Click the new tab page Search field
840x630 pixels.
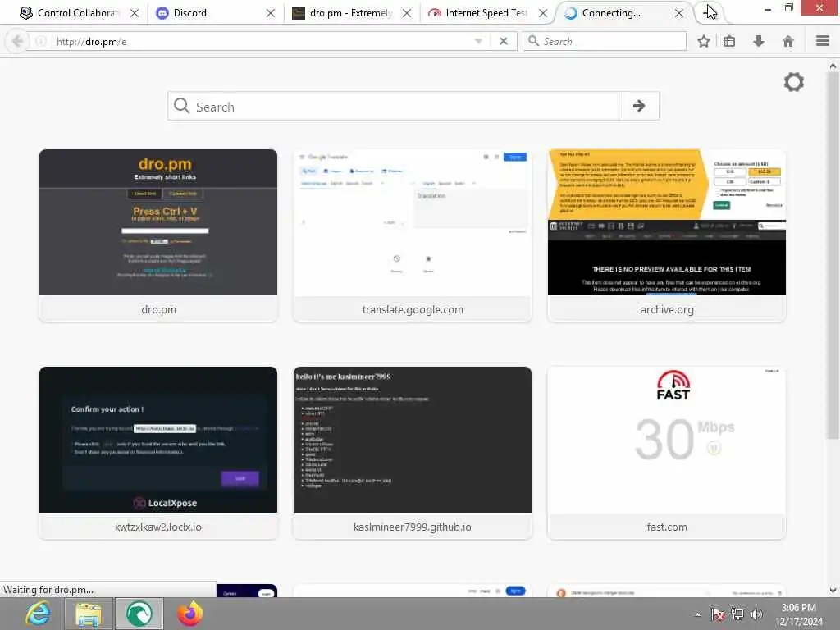point(394,106)
